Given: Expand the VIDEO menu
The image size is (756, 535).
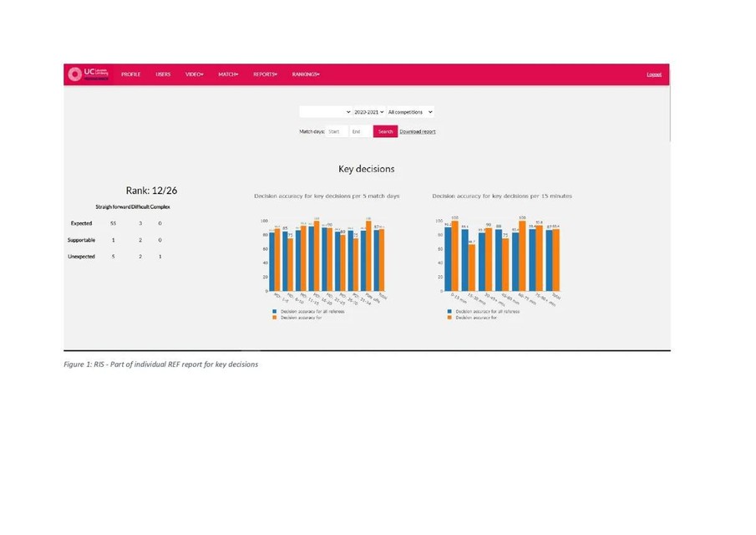Looking at the screenshot, I should coord(195,74).
